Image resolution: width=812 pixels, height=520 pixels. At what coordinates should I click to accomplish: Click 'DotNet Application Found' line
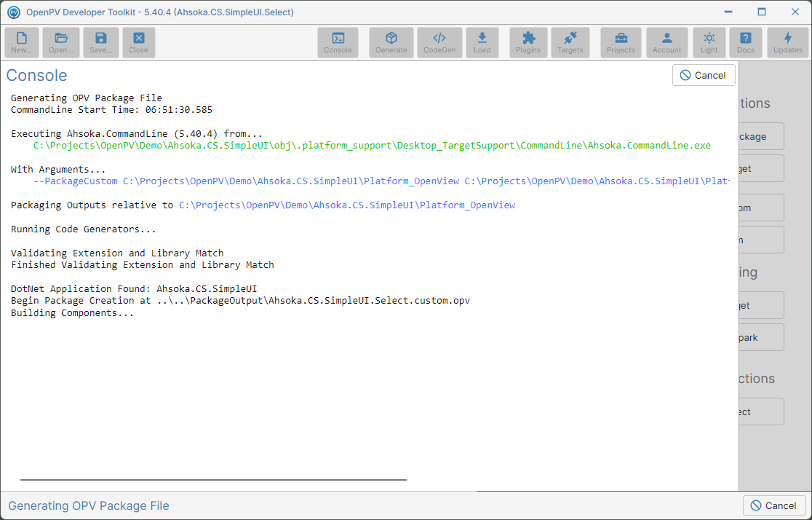134,289
